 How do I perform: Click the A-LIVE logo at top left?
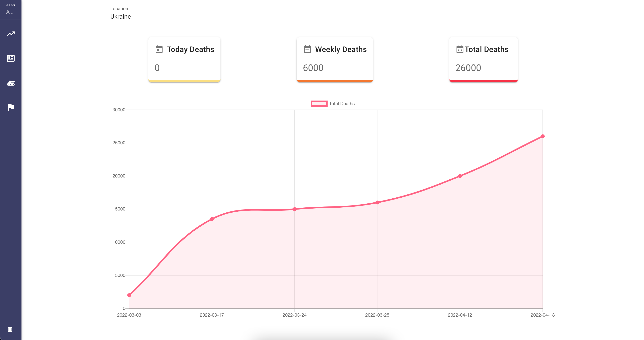11,6
